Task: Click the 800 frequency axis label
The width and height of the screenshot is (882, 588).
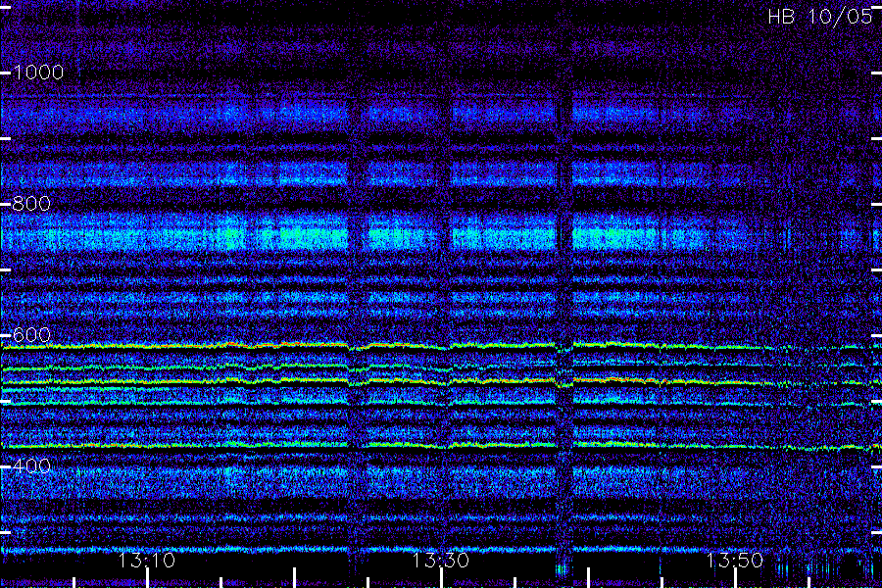Action: click(31, 203)
